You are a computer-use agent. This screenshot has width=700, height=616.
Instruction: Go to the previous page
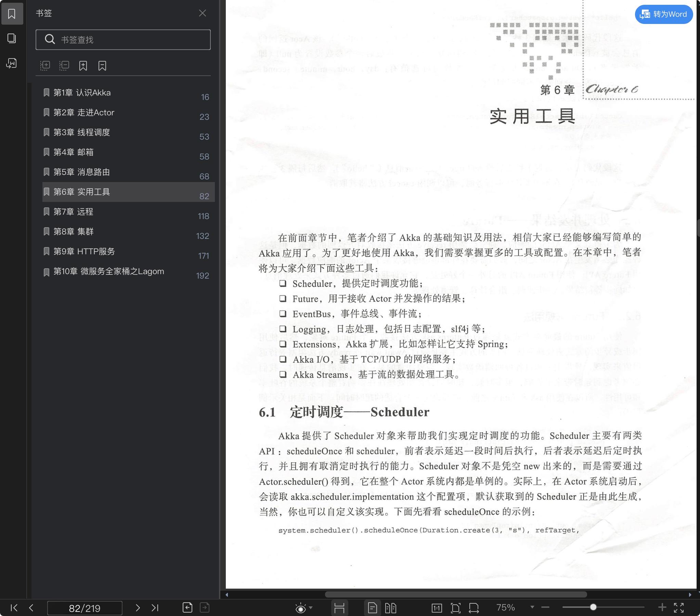click(31, 608)
